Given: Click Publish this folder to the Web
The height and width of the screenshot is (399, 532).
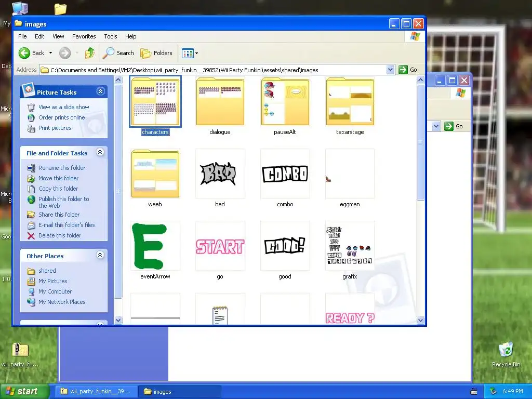Looking at the screenshot, I should pos(63,202).
